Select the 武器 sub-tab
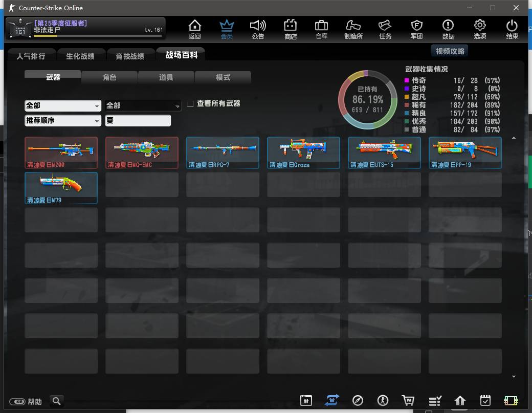The width and height of the screenshot is (532, 413). pyautogui.click(x=53, y=77)
